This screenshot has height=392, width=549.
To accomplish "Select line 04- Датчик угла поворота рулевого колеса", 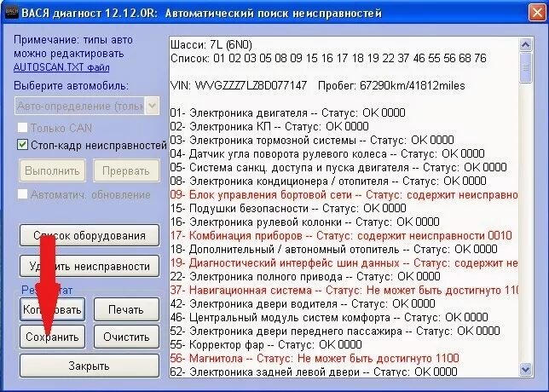I will 327,153.
